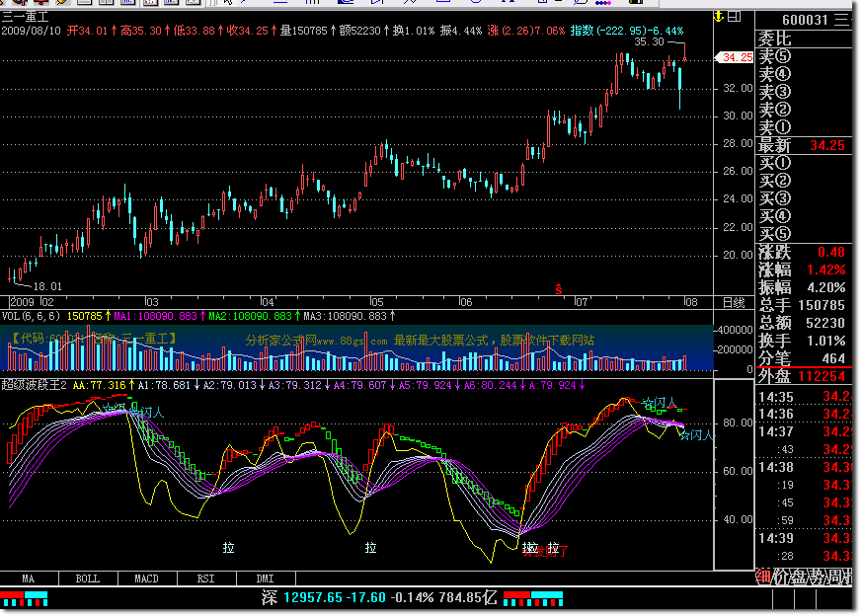Click the VOL(6,6,6) indicator label

[31, 316]
